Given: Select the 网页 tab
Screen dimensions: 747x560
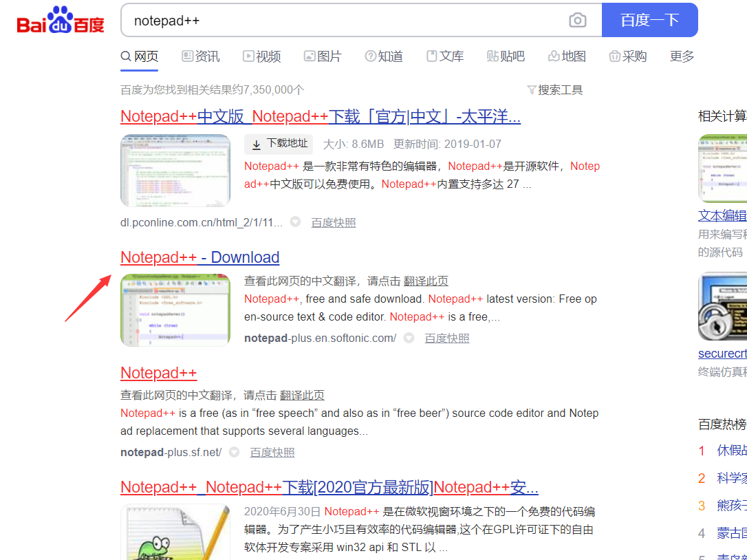Looking at the screenshot, I should coord(139,56).
